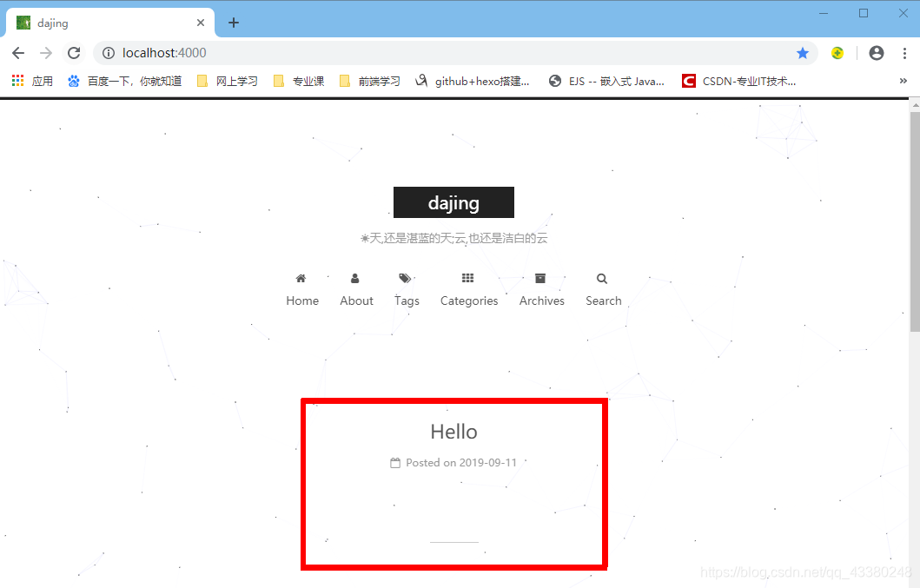Image resolution: width=920 pixels, height=588 pixels.
Task: Bookmark this page with the star
Action: point(803,53)
